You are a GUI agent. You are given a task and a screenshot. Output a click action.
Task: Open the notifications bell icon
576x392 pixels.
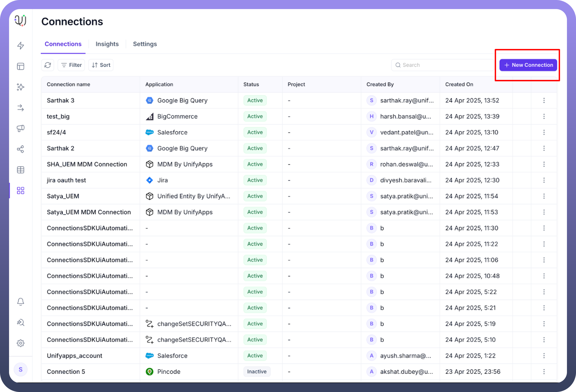21,301
